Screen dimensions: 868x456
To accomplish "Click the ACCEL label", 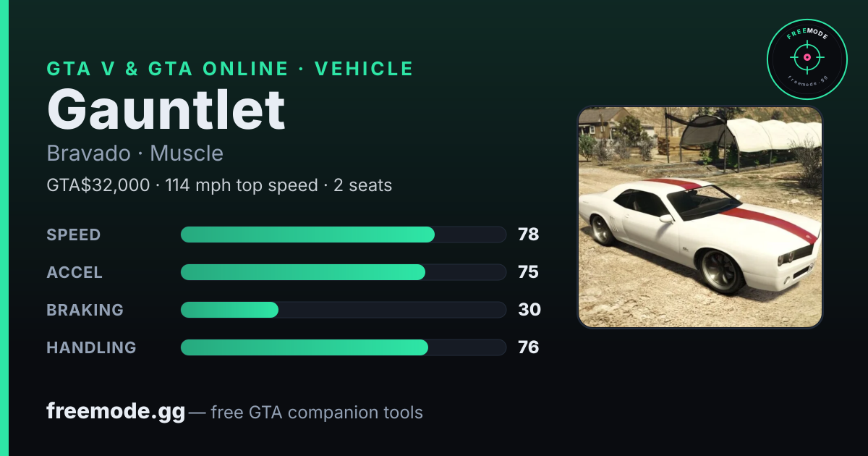I will coord(75,272).
